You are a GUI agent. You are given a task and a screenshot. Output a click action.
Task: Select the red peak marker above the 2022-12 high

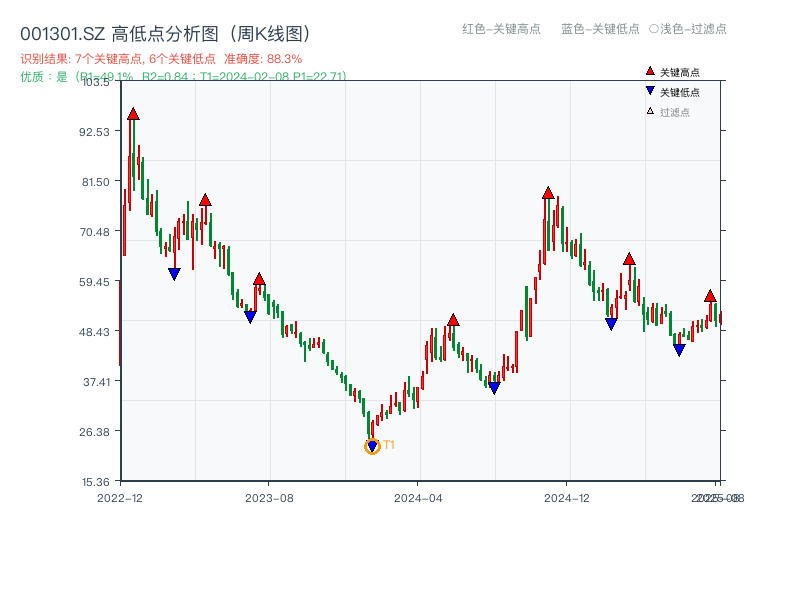[133, 114]
